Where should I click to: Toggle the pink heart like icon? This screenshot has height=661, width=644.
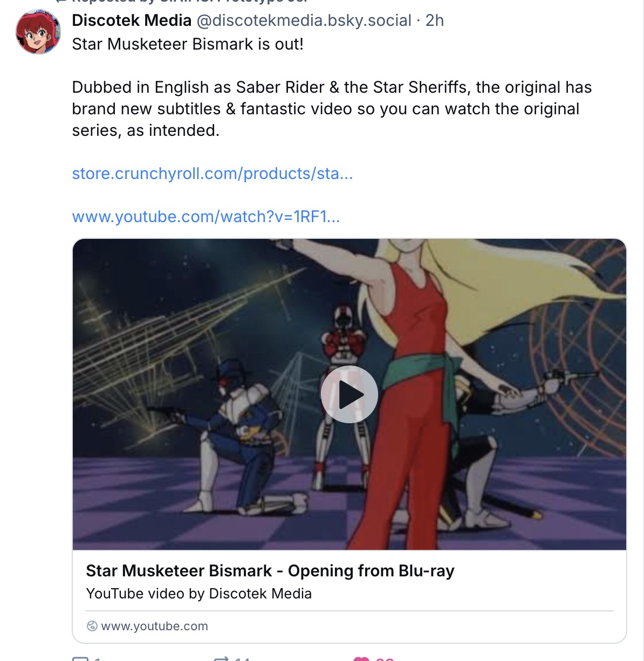coord(361,658)
